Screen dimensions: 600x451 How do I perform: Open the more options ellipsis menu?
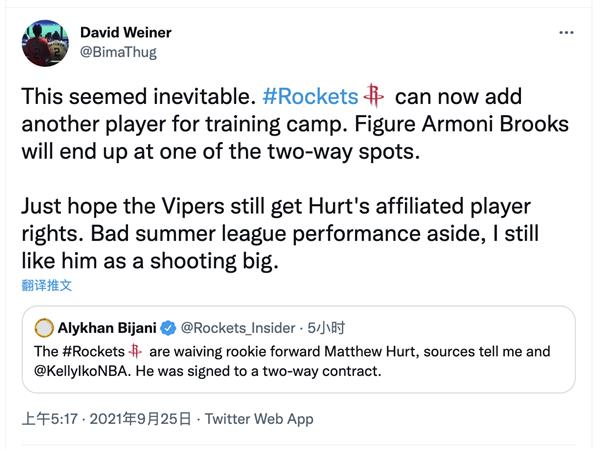coord(566,32)
